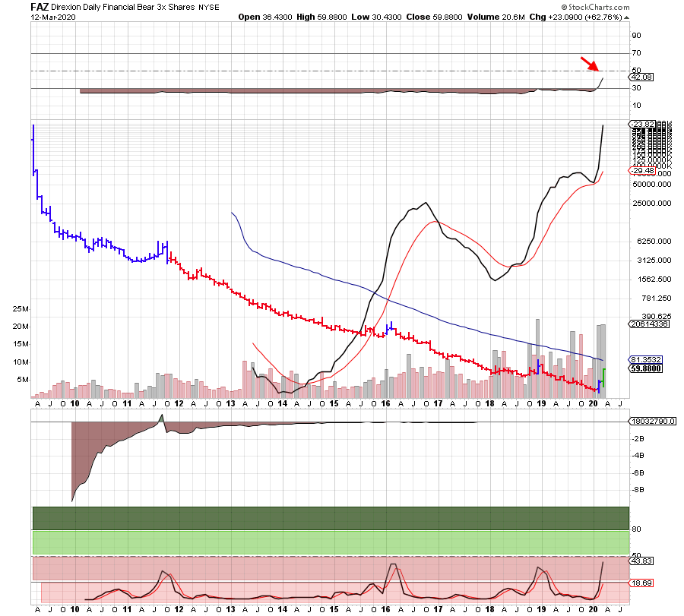Click the 29.48 red-outlined value tag
684x616 pixels.
(643, 170)
